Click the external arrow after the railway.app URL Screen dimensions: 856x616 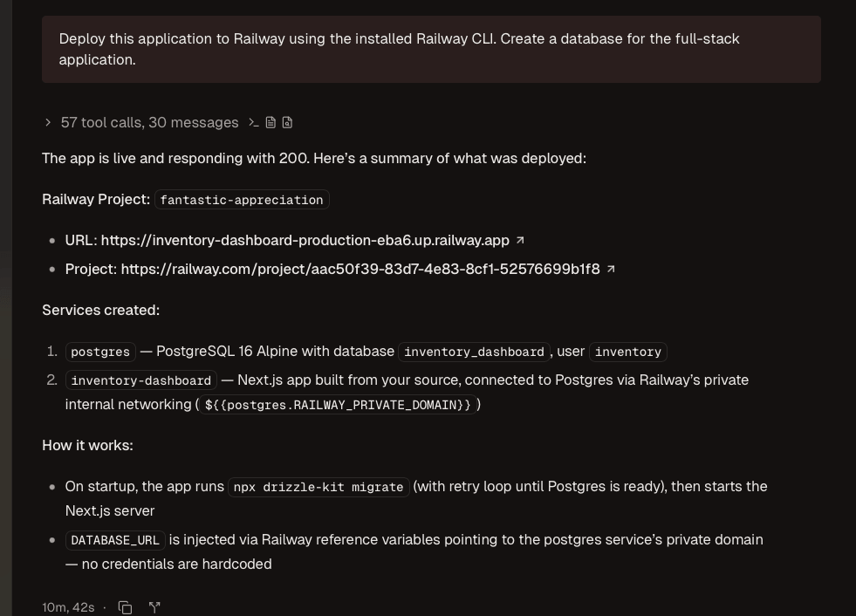[521, 240]
